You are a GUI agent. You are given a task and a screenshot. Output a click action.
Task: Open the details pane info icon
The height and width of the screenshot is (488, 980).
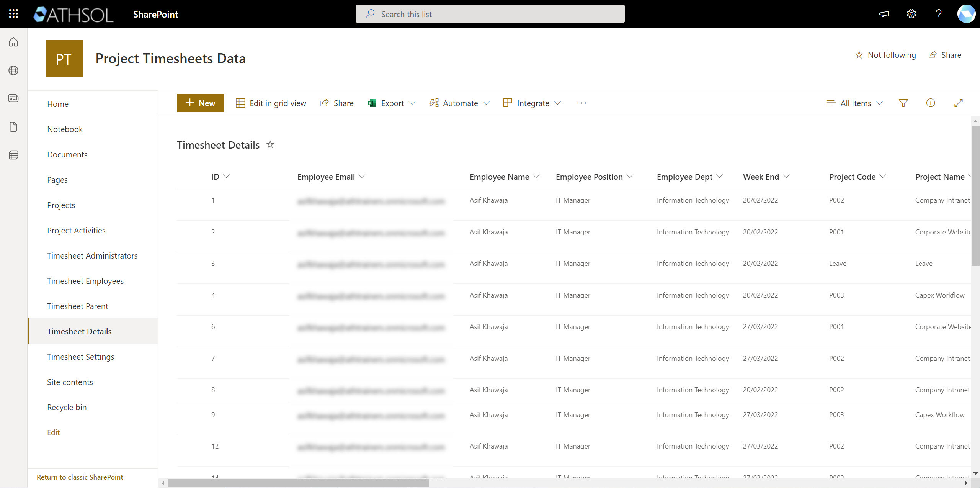[x=930, y=103]
